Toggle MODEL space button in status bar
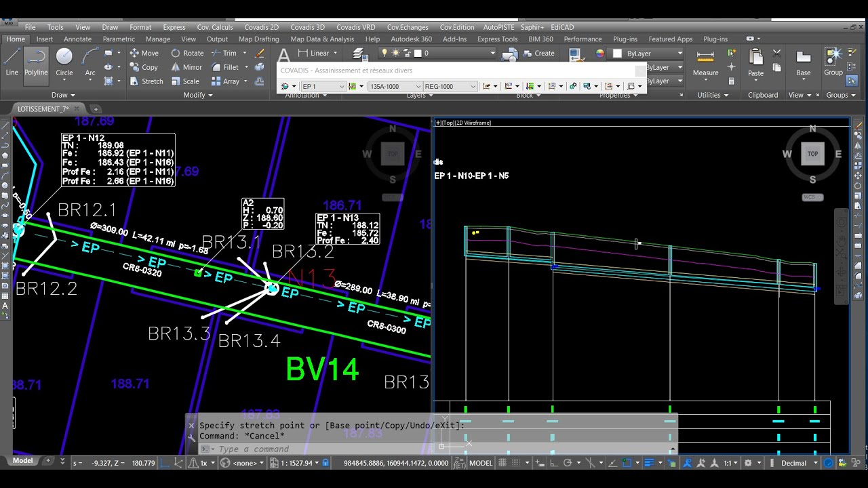868x488 pixels. tap(481, 463)
